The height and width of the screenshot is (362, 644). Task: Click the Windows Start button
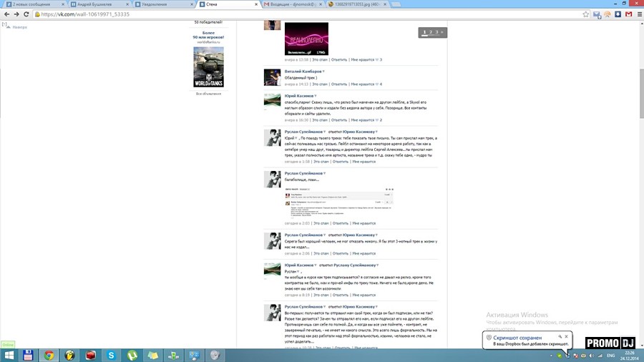tap(8, 355)
